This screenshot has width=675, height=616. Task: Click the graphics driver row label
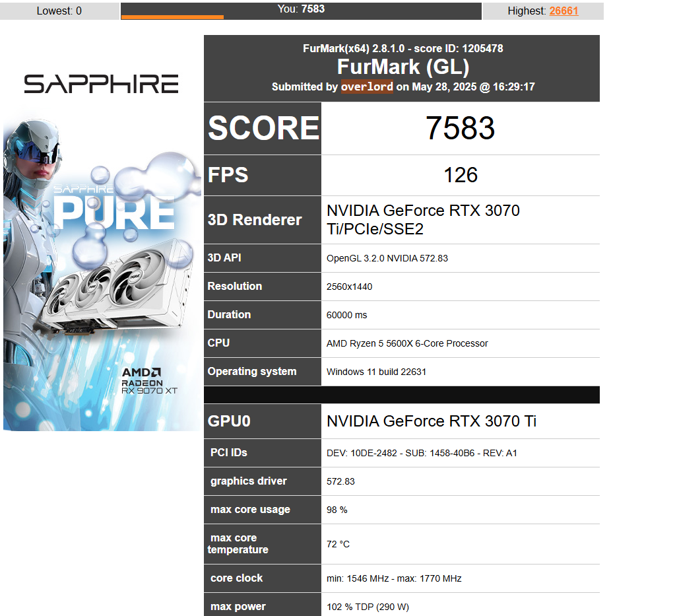pos(248,481)
